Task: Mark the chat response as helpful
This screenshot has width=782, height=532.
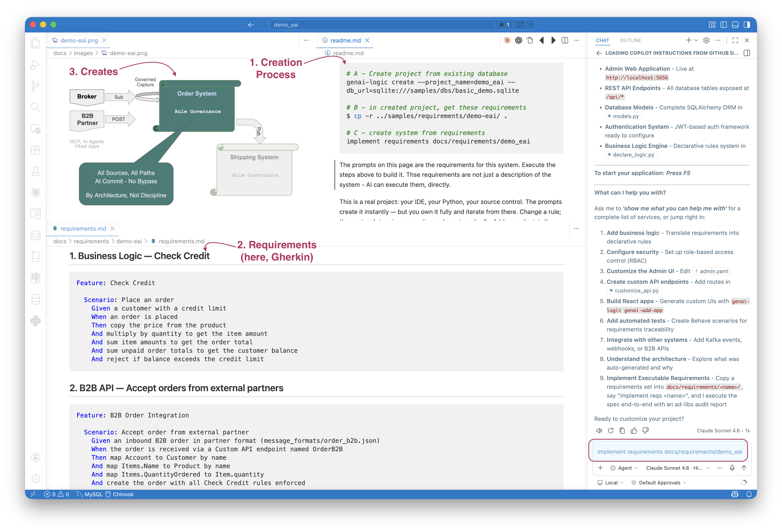Action: [x=634, y=431]
